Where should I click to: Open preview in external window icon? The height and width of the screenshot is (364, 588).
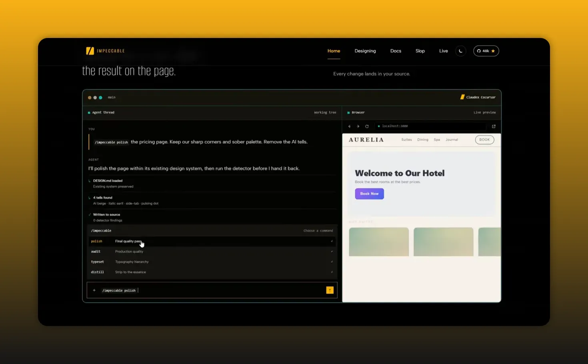tap(494, 126)
